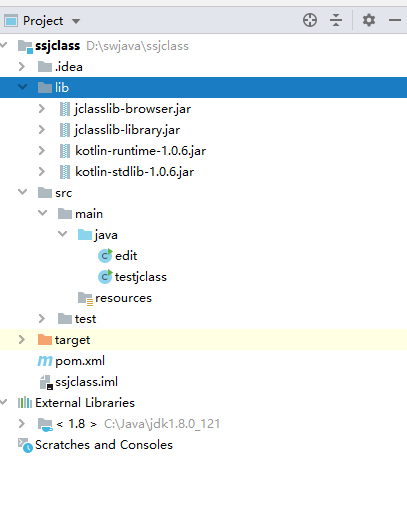407x516 pixels.
Task: Click the orange target folder icon
Action: click(x=45, y=340)
